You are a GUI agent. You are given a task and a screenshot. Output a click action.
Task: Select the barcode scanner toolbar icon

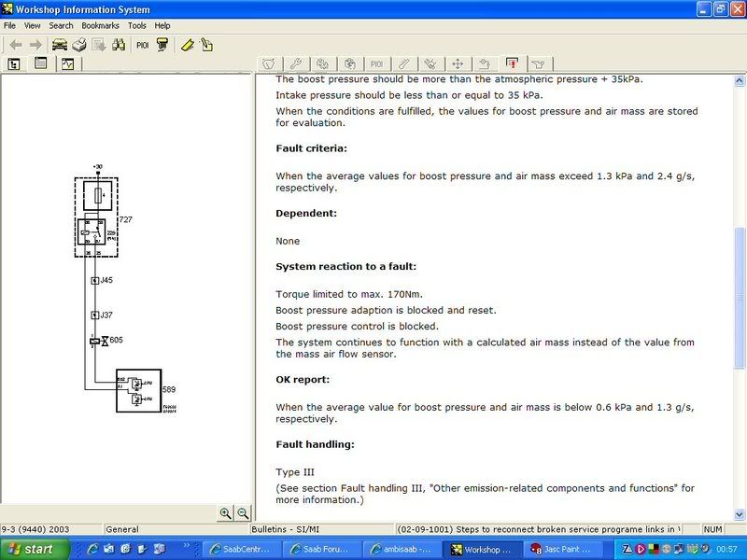pos(162,45)
